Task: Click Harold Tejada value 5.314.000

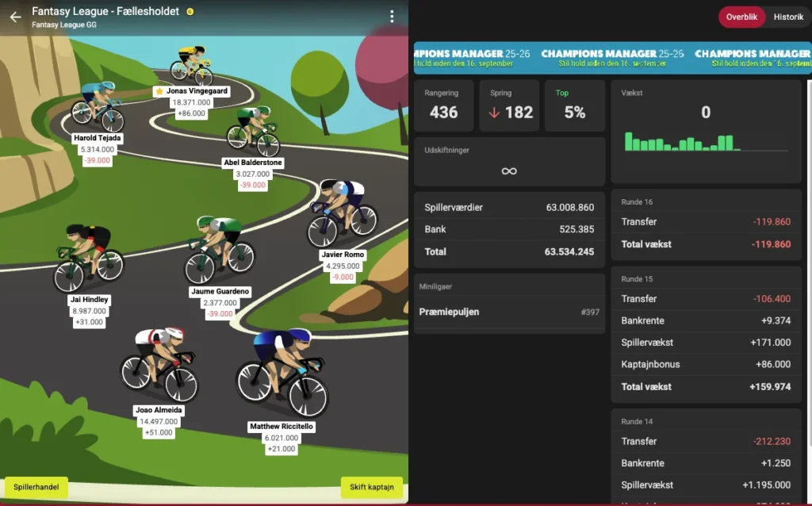Action: (98, 150)
